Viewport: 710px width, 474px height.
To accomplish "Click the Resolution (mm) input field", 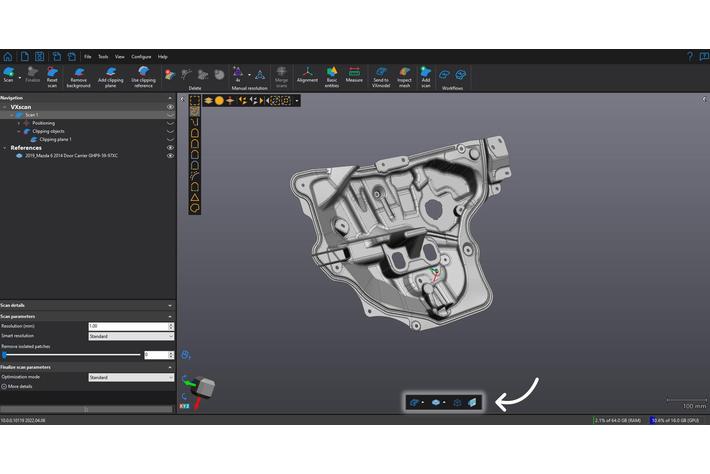I will [x=127, y=326].
